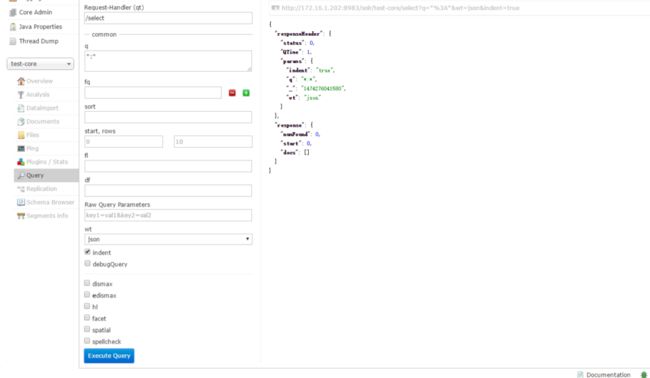650x378 pixels.
Task: Open Java Properties page
Action: (x=41, y=27)
